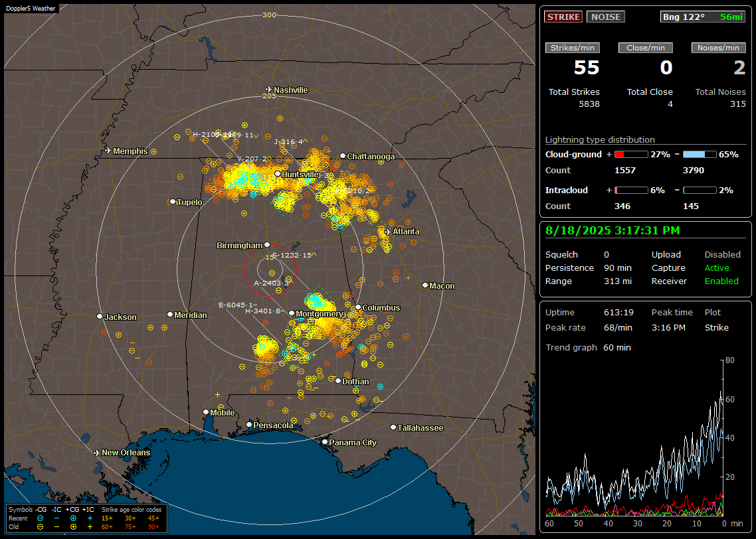Click the Memphis airport plane icon
756x539 pixels.
click(x=108, y=151)
